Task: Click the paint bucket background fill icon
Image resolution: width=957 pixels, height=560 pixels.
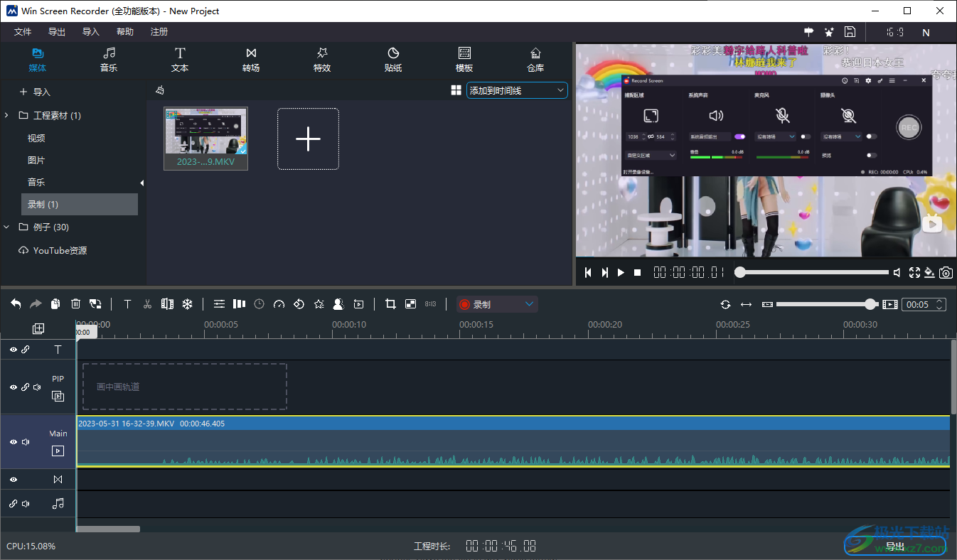Action: click(929, 272)
